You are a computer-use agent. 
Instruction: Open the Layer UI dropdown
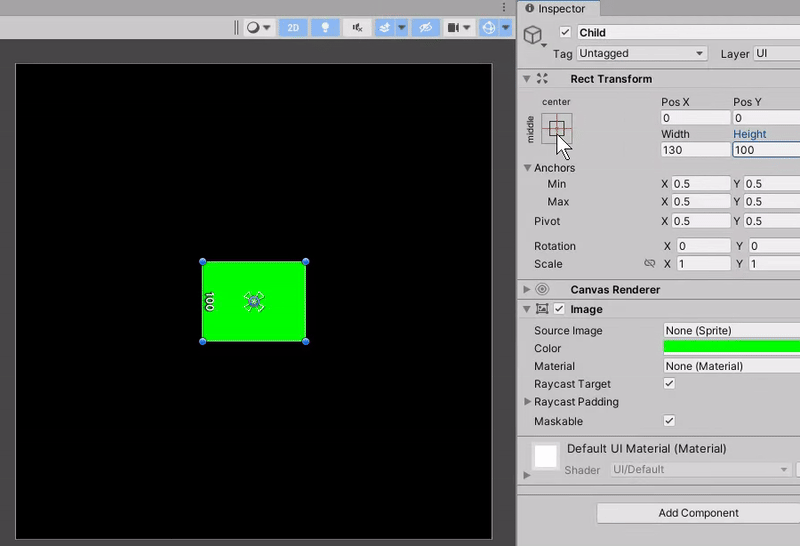[x=777, y=54]
